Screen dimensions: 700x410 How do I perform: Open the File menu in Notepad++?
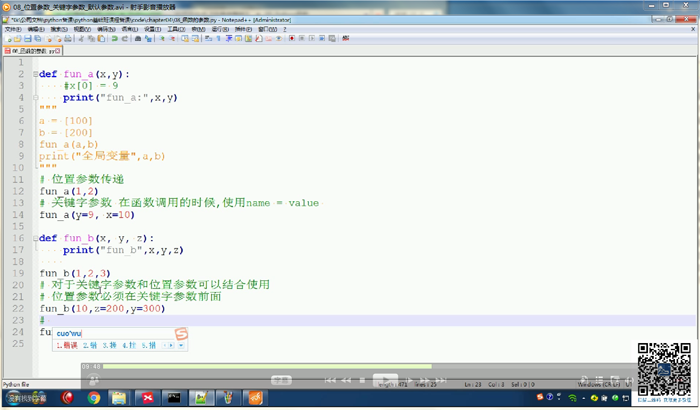[x=12, y=29]
